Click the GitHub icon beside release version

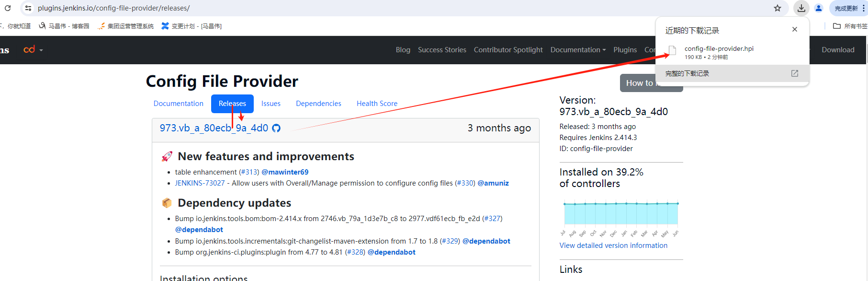276,128
